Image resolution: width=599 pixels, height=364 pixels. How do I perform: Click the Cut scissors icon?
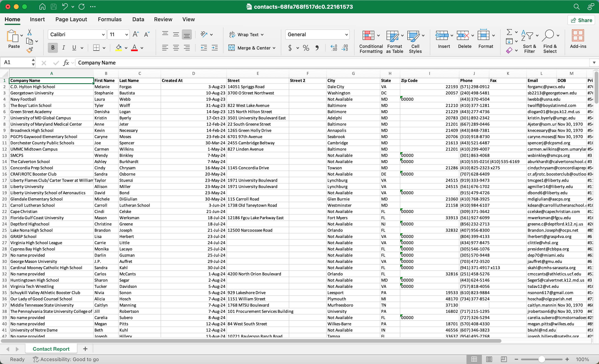click(x=29, y=32)
